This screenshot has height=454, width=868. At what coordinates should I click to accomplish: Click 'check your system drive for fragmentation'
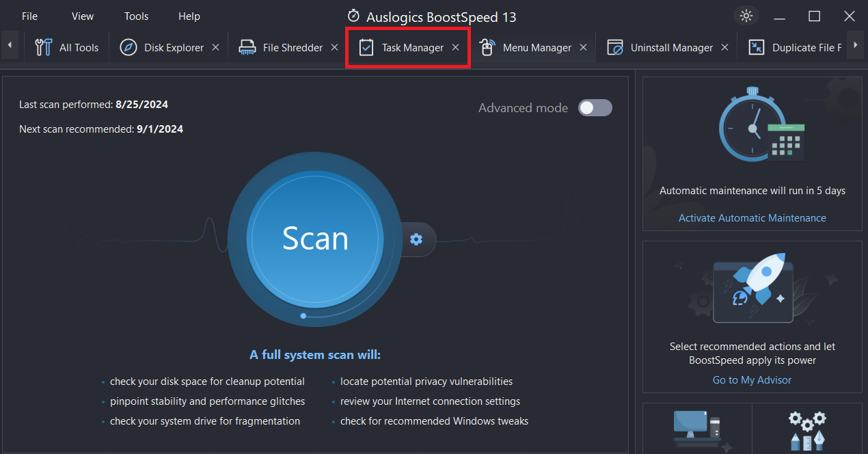(205, 421)
